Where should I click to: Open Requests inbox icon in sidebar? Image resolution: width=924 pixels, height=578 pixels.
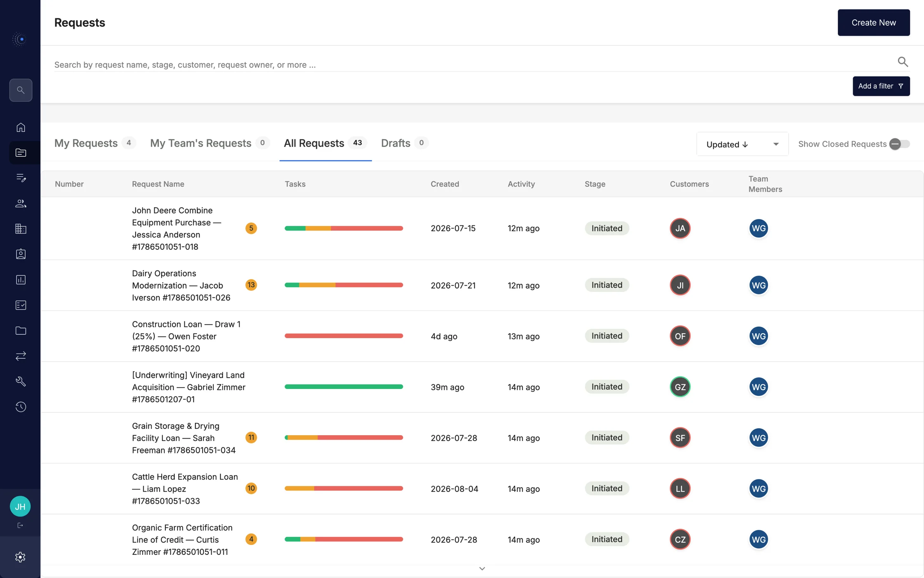pos(21,153)
